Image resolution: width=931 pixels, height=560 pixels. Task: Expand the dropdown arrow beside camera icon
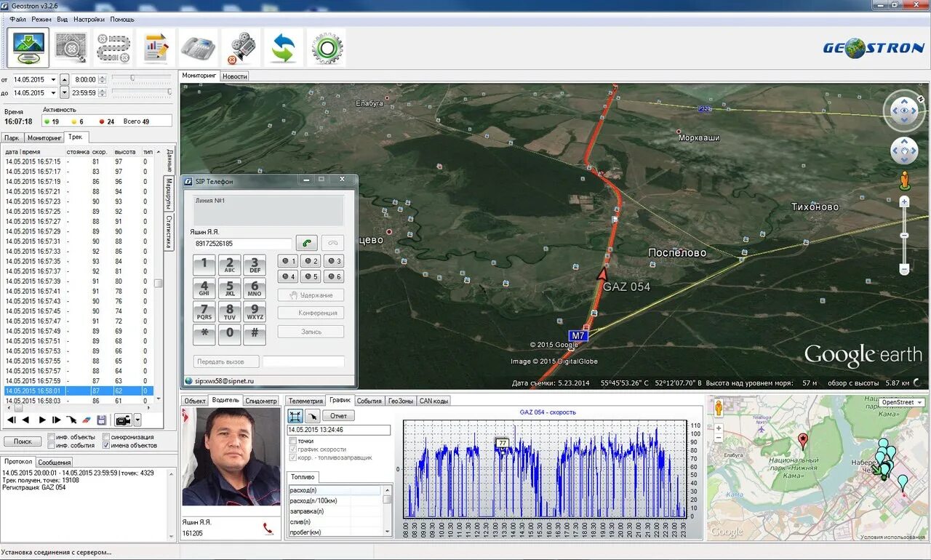(137, 420)
